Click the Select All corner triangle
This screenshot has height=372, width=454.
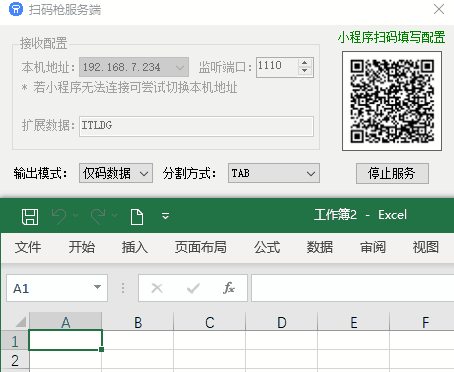tap(20, 322)
